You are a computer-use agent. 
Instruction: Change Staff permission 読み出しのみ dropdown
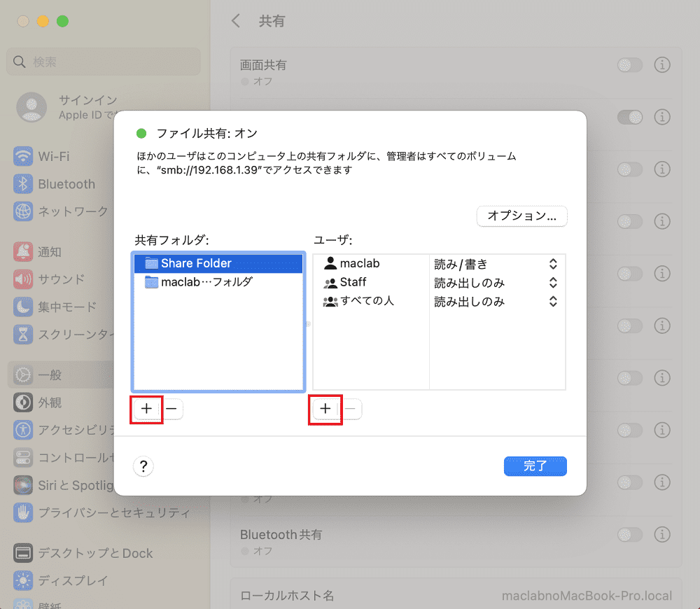click(x=496, y=283)
